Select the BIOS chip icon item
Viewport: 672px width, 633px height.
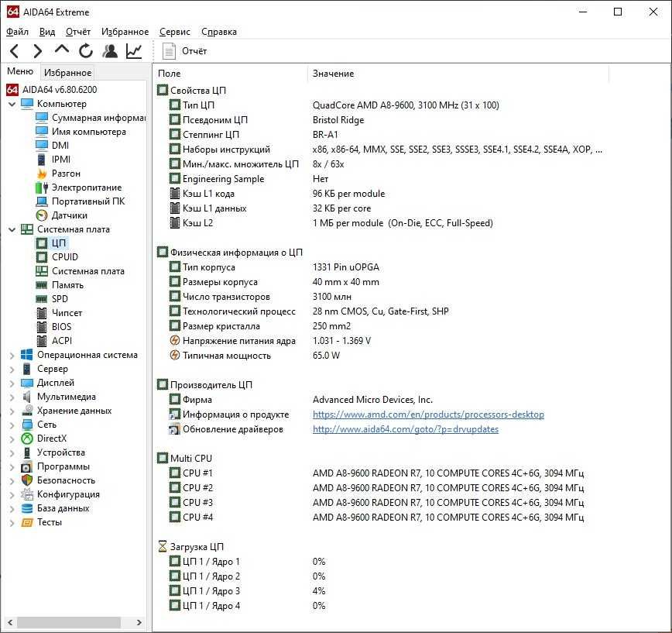(x=42, y=327)
